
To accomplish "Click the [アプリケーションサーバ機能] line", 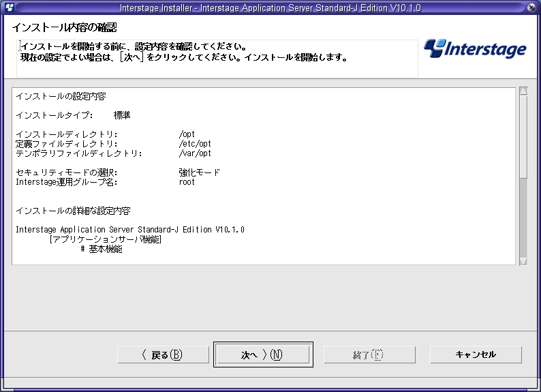I will click(105, 239).
